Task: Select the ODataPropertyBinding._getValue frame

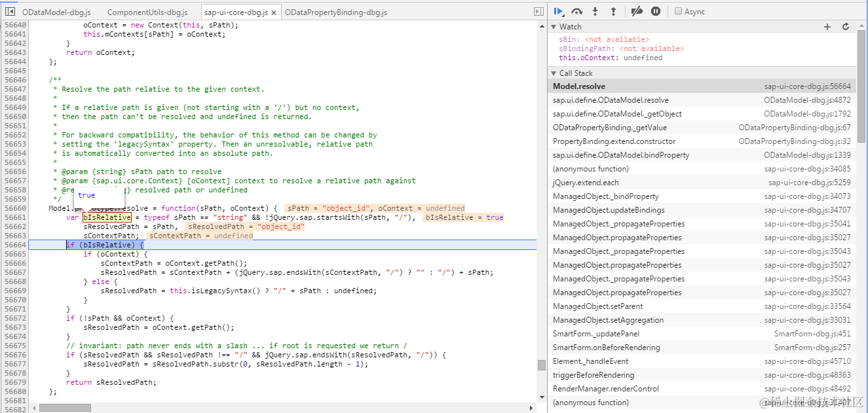Action: [702, 128]
